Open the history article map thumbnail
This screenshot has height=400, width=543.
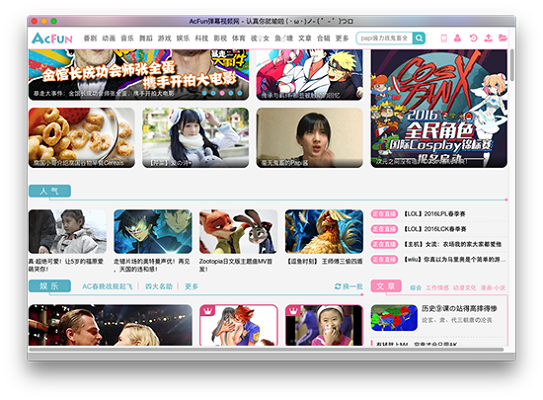[394, 318]
